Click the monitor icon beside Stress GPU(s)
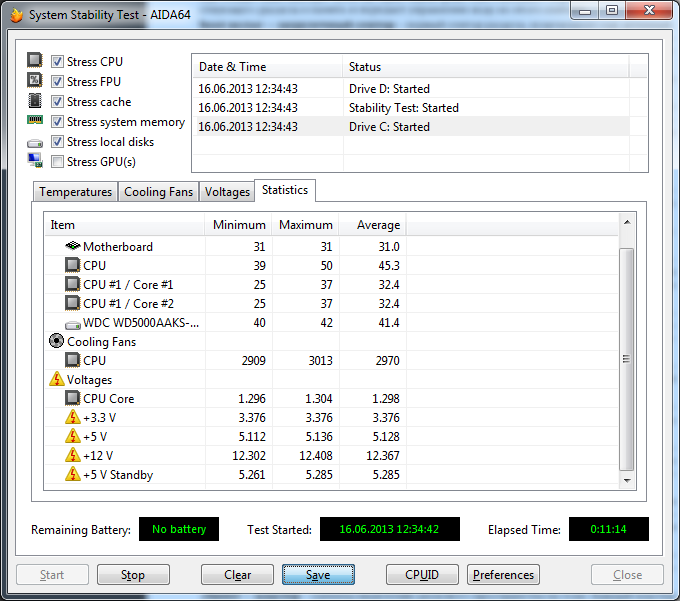The height and width of the screenshot is (601, 680). click(35, 160)
